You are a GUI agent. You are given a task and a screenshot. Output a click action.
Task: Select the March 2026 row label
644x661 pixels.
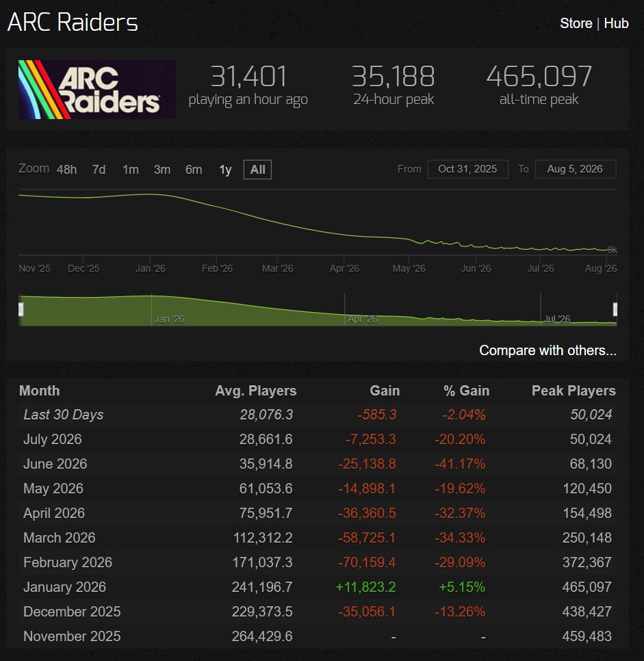click(59, 538)
